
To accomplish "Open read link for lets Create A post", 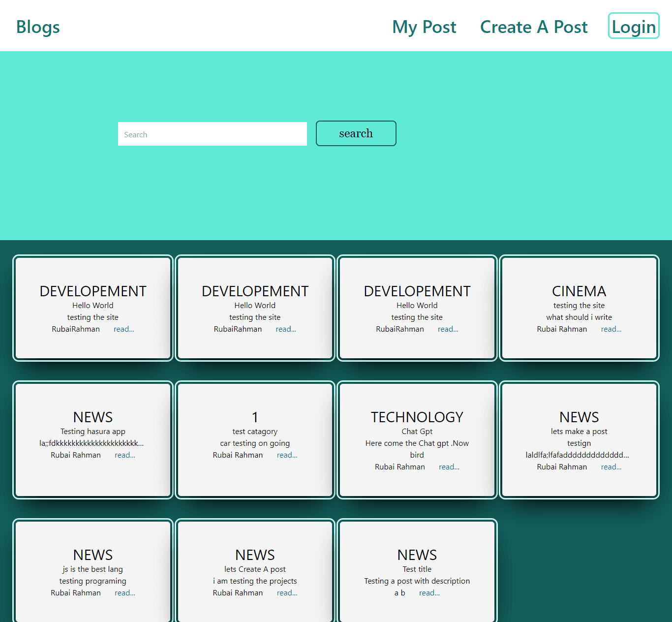I will [287, 593].
